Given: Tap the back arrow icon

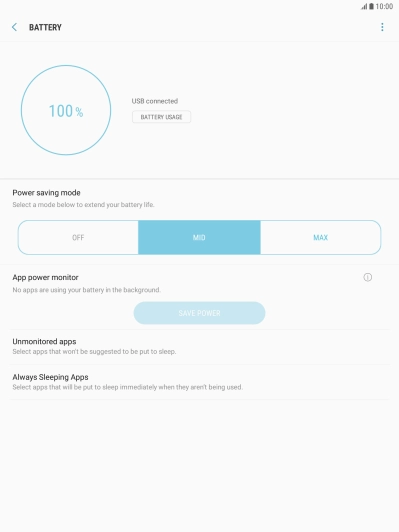Looking at the screenshot, I should 14,27.
